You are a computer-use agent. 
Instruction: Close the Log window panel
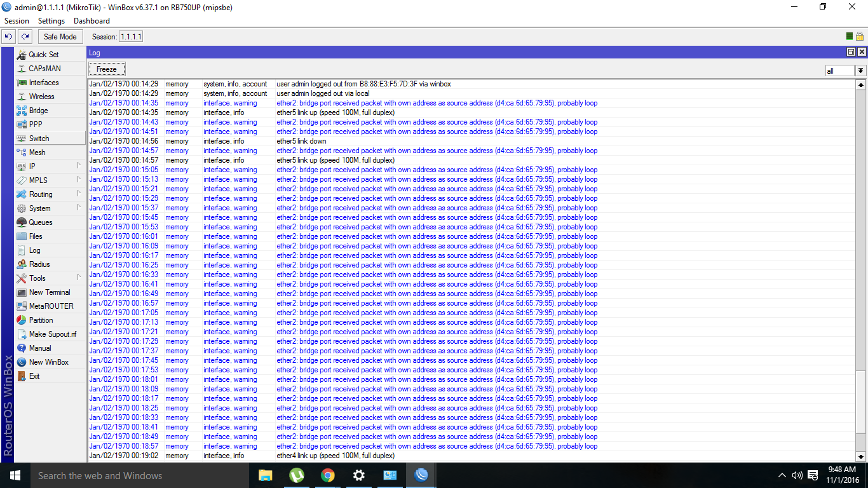pos(862,52)
